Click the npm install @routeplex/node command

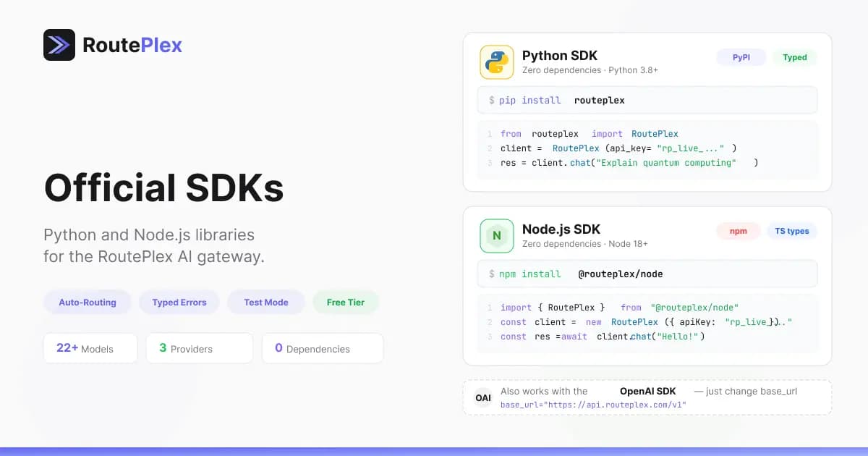tap(647, 274)
